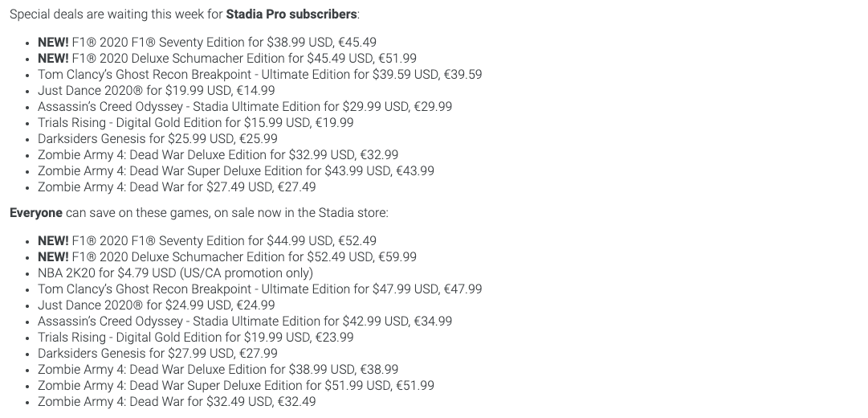Click Darksiders Genesis for $27.99 line
The height and width of the screenshot is (418, 868).
pos(157,353)
